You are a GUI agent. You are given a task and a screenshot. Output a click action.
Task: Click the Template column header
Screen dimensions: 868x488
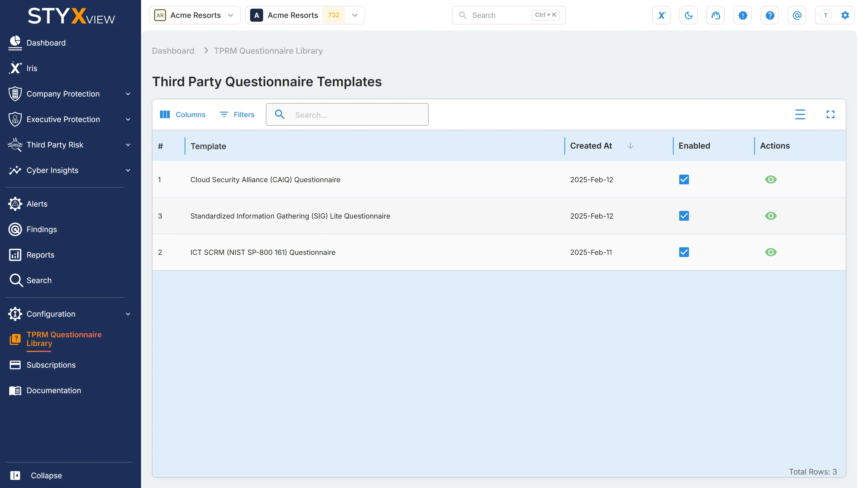click(208, 146)
